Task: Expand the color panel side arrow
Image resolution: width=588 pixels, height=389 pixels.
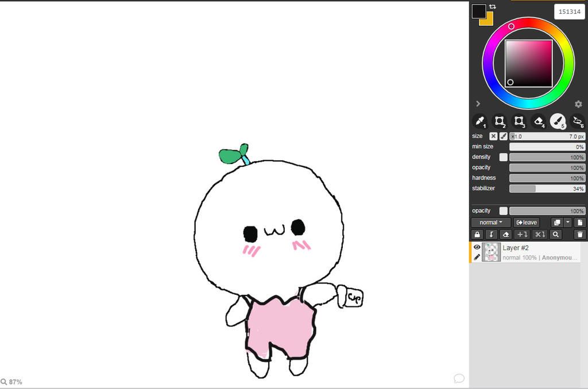Action: pos(478,104)
